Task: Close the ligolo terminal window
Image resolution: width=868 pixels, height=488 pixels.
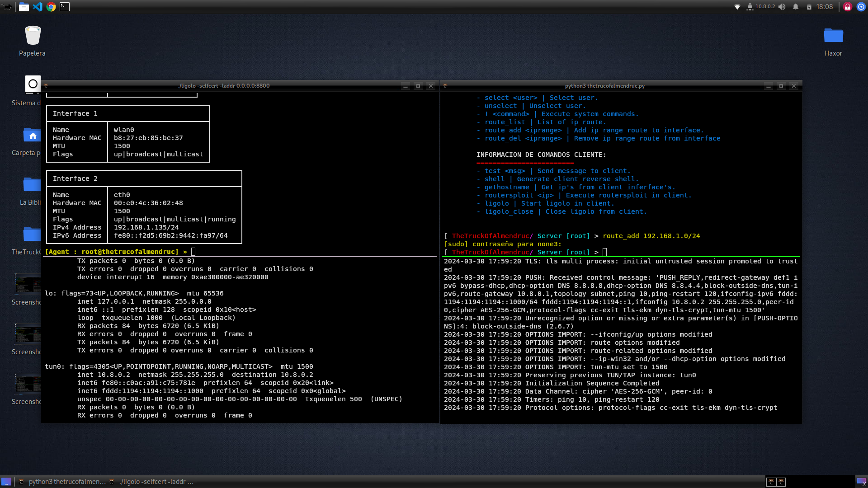Action: [x=431, y=86]
